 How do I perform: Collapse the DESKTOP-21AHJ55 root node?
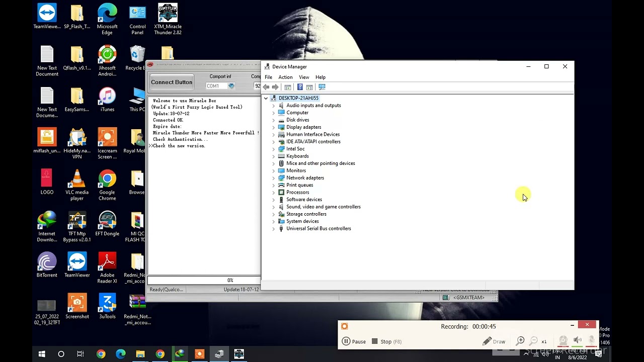coord(266,98)
